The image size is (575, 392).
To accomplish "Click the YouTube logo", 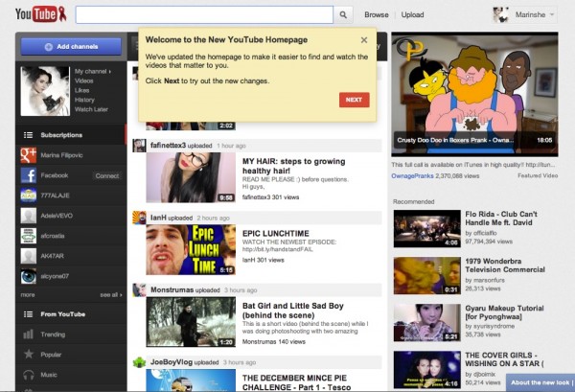I will click(x=40, y=14).
